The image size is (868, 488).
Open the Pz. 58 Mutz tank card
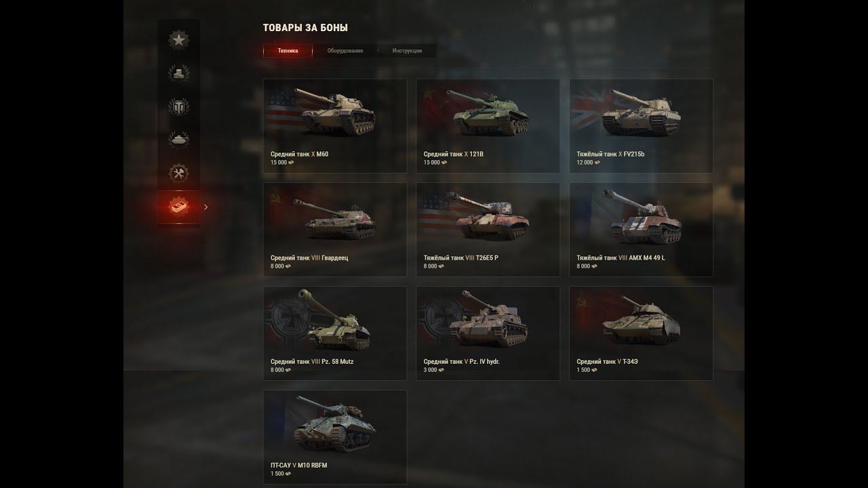coord(335,333)
